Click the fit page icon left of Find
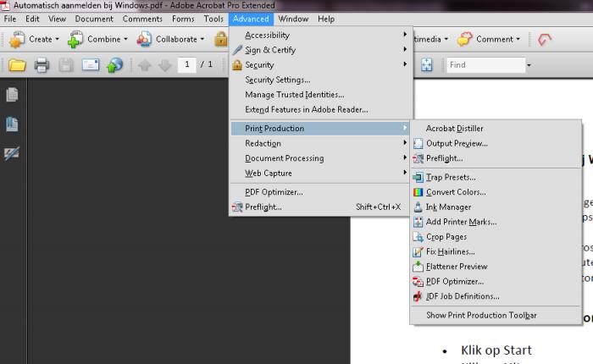 (427, 65)
